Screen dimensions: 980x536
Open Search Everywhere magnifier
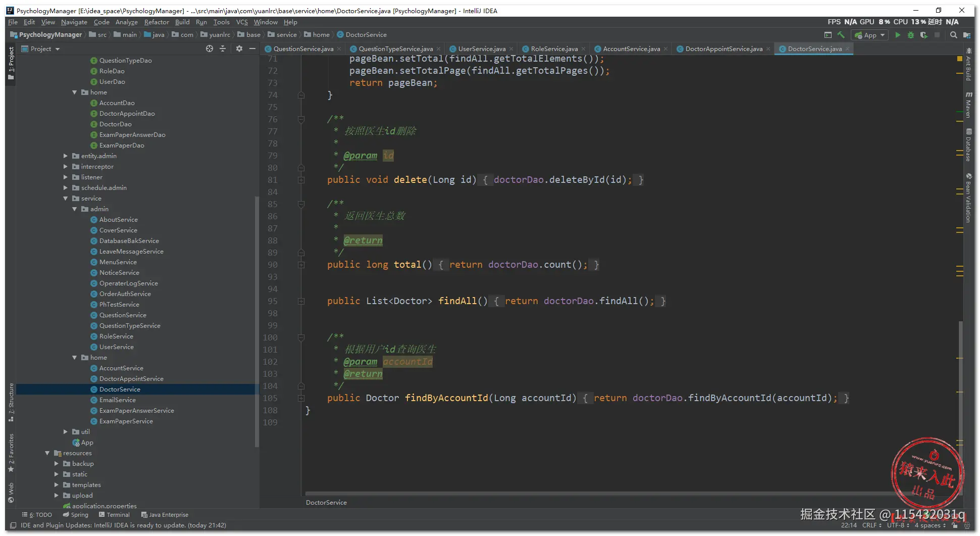953,35
